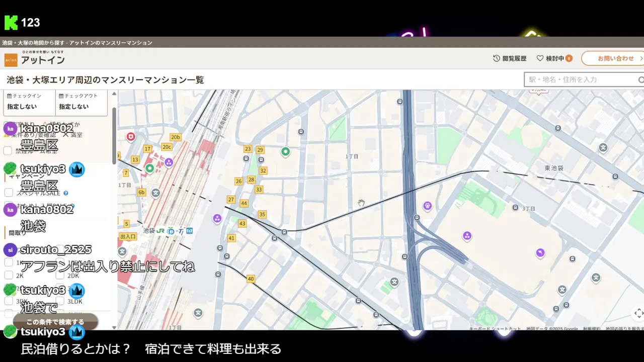This screenshot has width=644, height=362.
Task: Open キーボード ショートカット link
Action: click(x=495, y=329)
